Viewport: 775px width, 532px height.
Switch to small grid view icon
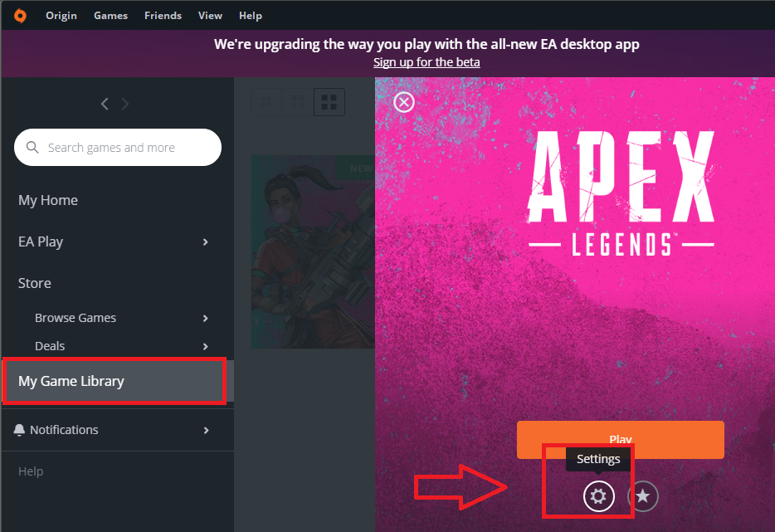tap(266, 102)
